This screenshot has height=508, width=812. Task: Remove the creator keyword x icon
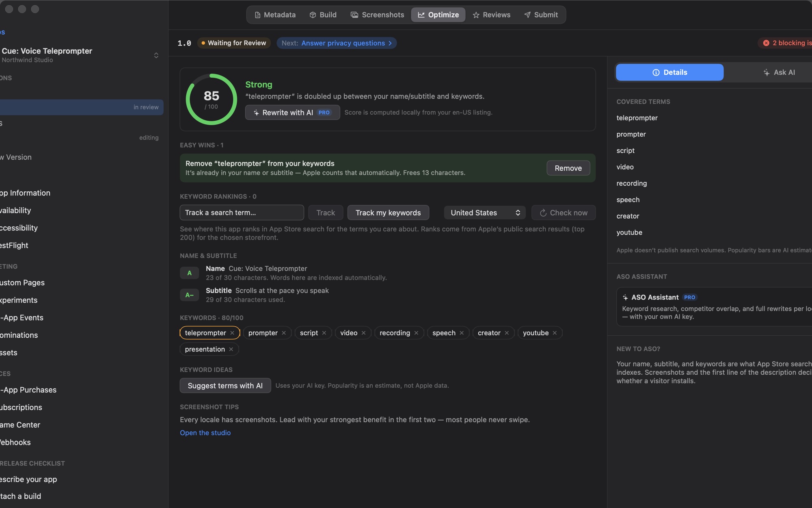click(x=507, y=333)
